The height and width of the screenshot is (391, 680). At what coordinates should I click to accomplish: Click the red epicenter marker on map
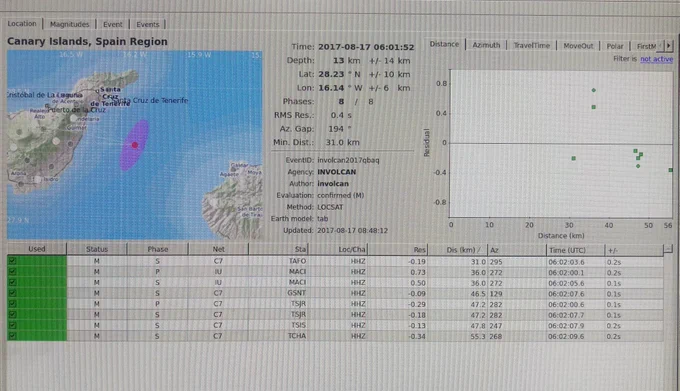[135, 145]
